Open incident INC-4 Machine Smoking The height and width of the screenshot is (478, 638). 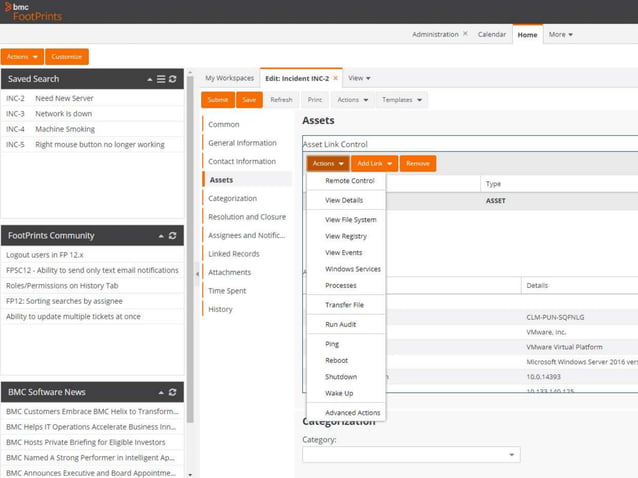(65, 129)
